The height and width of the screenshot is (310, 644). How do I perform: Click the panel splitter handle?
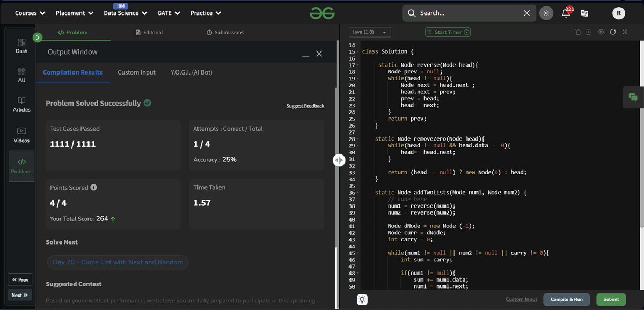pos(339,160)
